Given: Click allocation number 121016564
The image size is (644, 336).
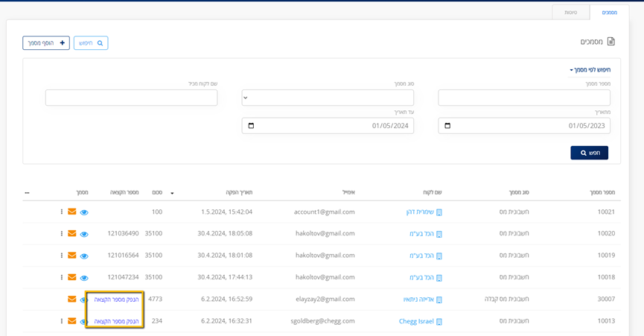Looking at the screenshot, I should (x=123, y=255).
